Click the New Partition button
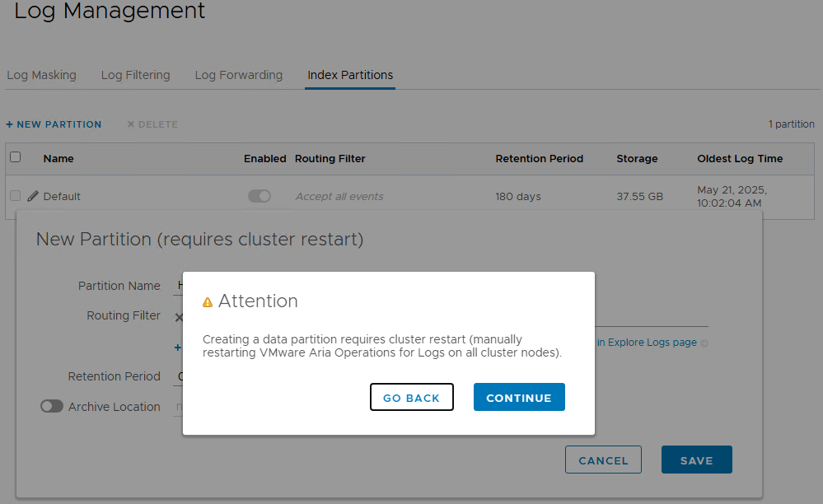 pyautogui.click(x=54, y=124)
